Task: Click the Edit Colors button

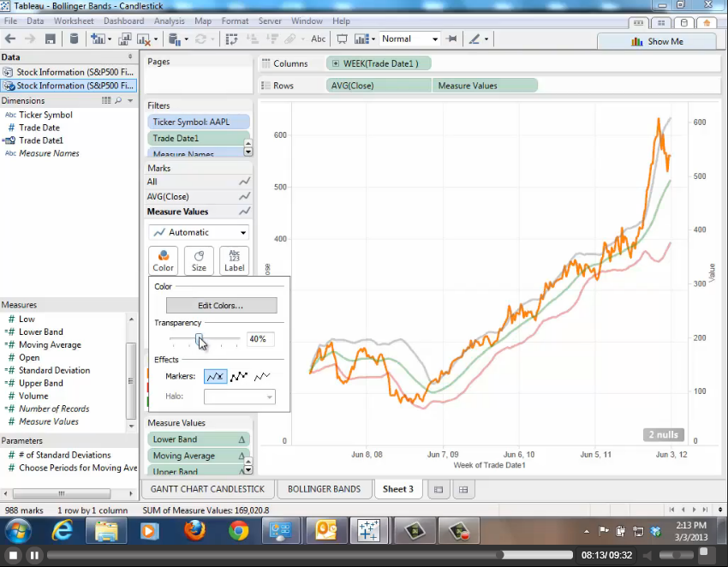Action: point(221,306)
